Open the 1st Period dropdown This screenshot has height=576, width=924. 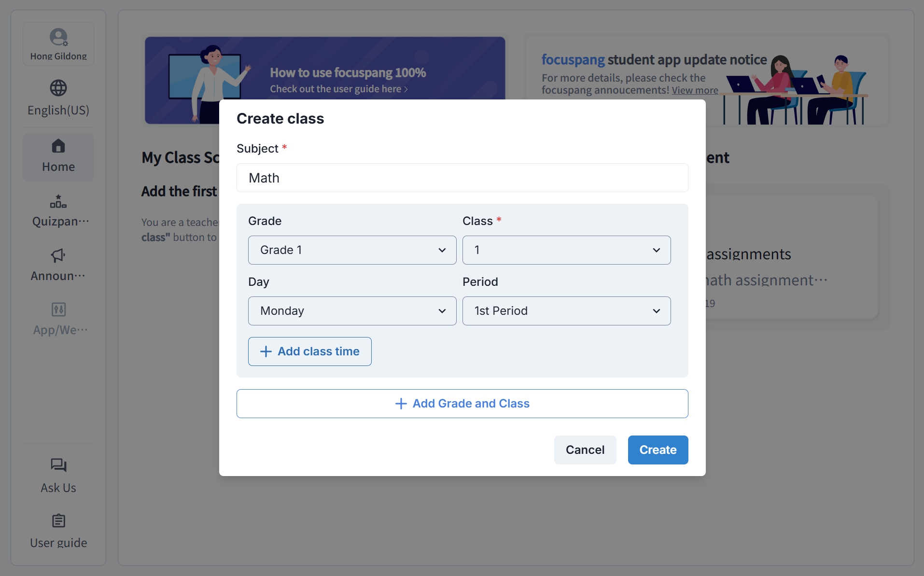(567, 311)
